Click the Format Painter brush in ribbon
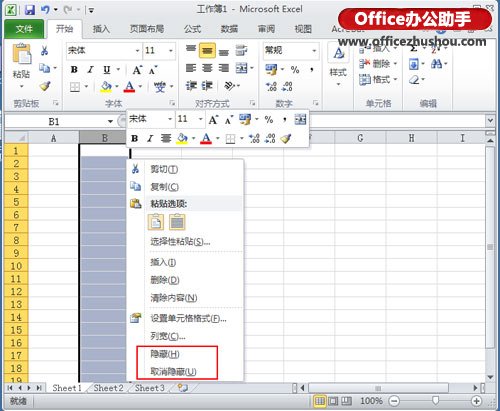 (45, 86)
